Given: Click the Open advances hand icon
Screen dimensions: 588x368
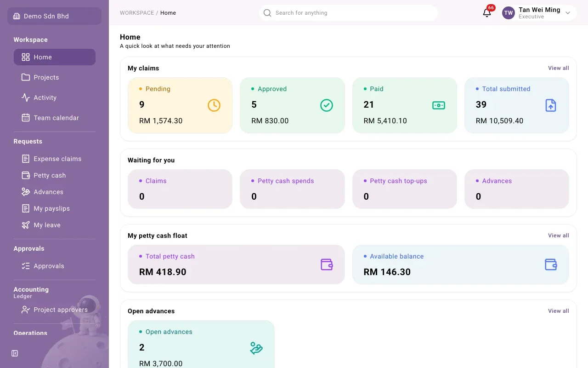Looking at the screenshot, I should point(256,348).
